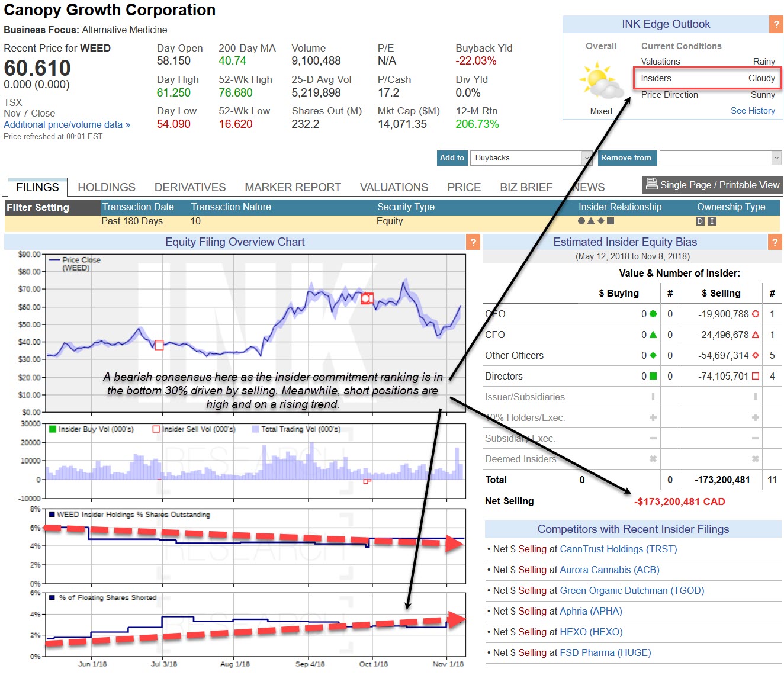Screen dimensions: 784x688
Task: Click the Insider Sell Vol legend swatch
Action: (x=156, y=429)
